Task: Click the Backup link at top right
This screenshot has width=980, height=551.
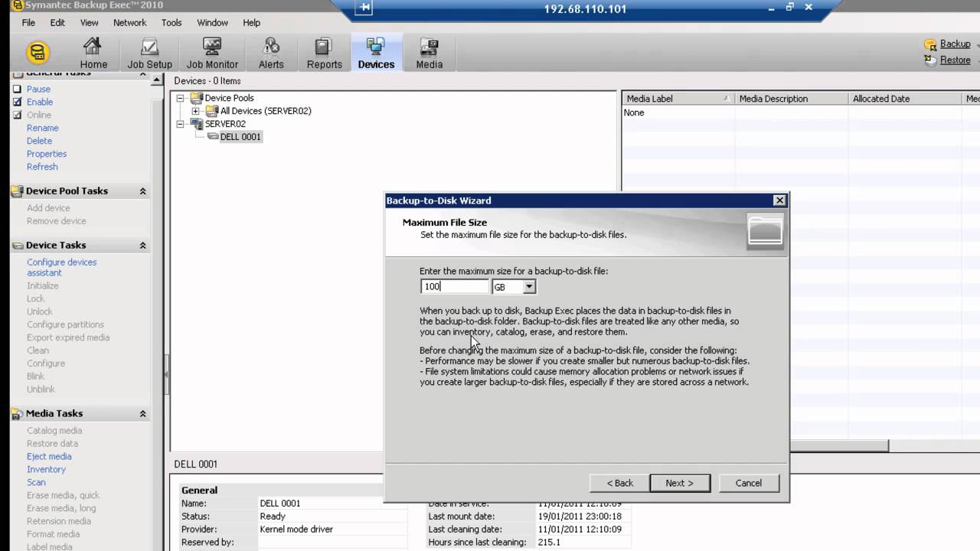Action: coord(955,44)
